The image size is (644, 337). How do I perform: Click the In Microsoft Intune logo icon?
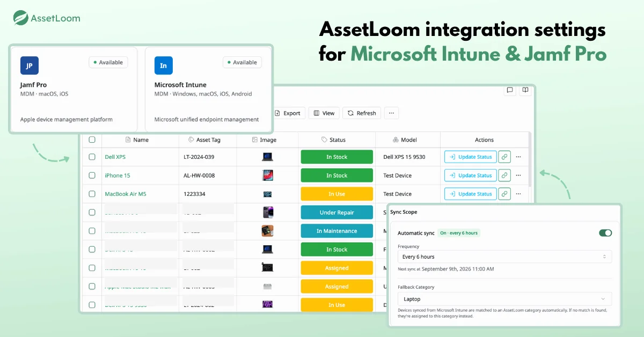click(164, 65)
